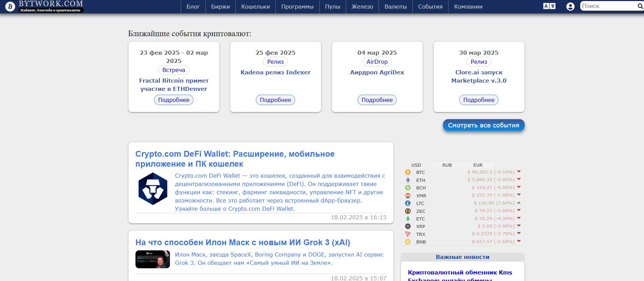The image size is (644, 281).
Task: Open the Пулы menu item
Action: 333,7
